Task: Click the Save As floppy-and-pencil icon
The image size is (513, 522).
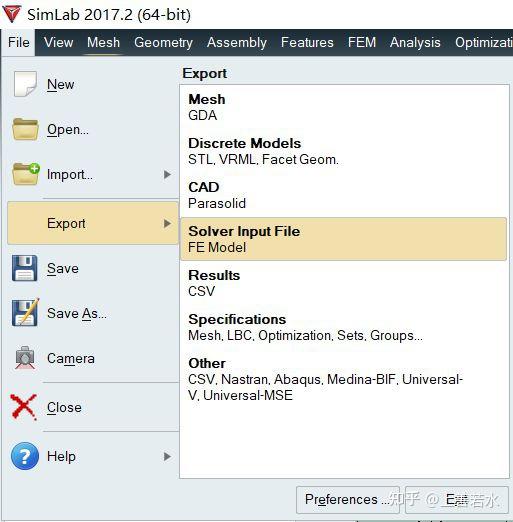Action: click(26, 312)
